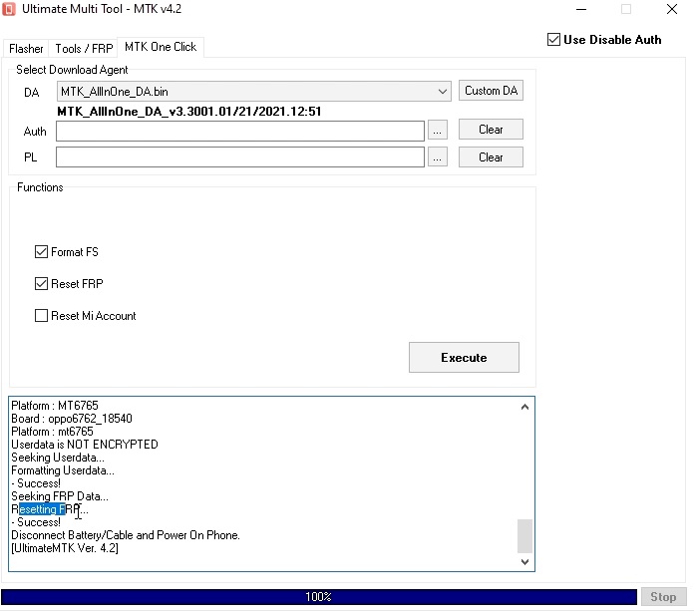Click inside the Auth file field
This screenshot has width=694, height=616.
click(x=240, y=131)
